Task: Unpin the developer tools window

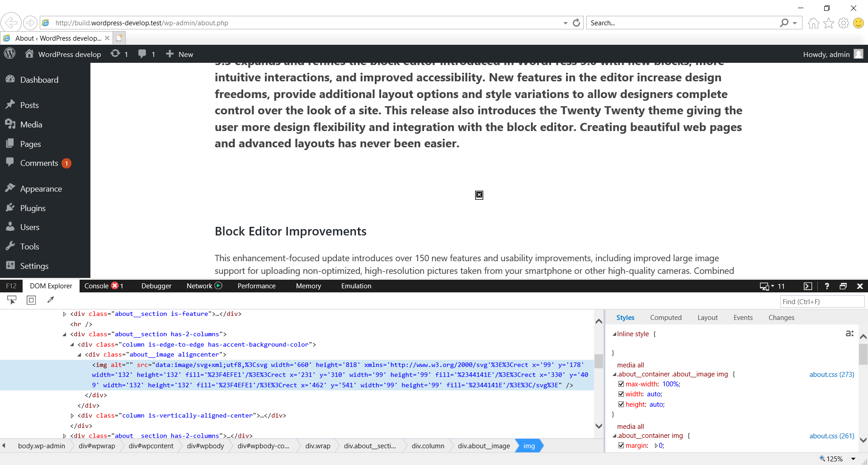Action: [x=843, y=286]
